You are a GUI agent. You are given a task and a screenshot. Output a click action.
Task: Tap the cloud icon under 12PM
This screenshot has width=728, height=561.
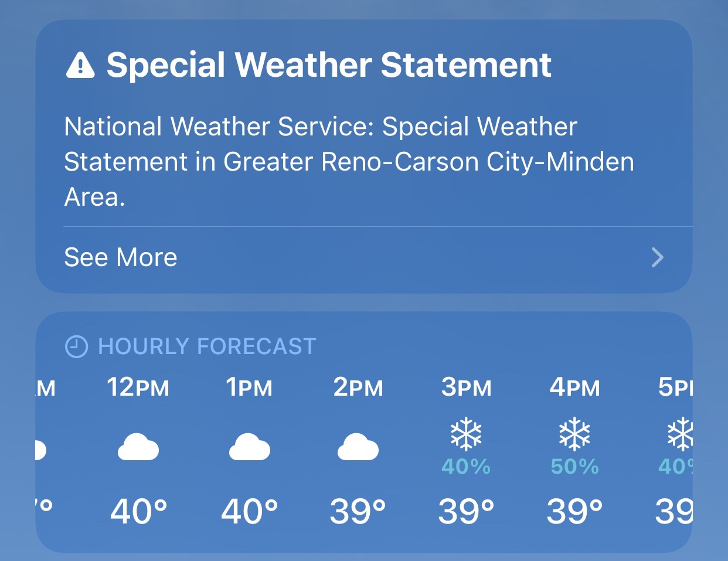coord(138,447)
